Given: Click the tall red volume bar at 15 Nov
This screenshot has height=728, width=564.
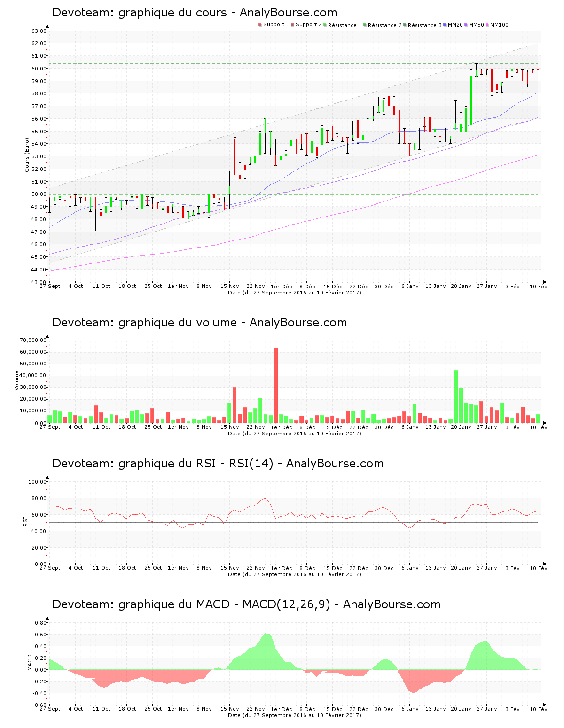Looking at the screenshot, I should (235, 405).
